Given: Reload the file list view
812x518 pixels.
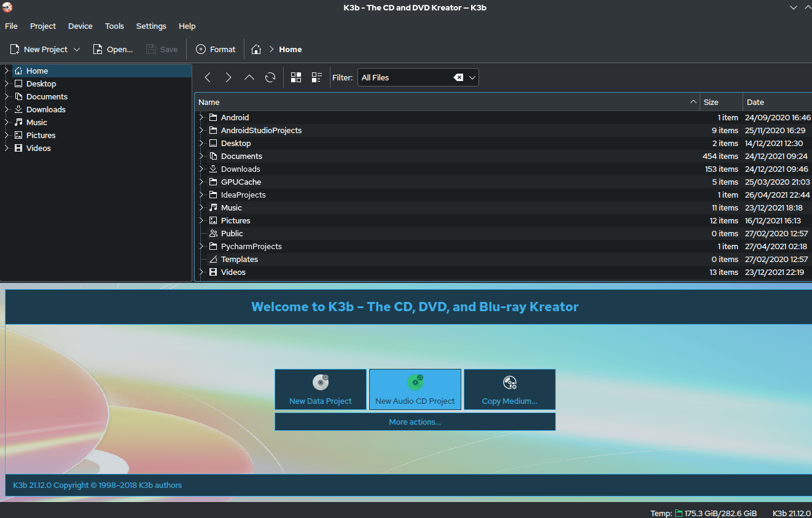Looking at the screenshot, I should (x=270, y=77).
